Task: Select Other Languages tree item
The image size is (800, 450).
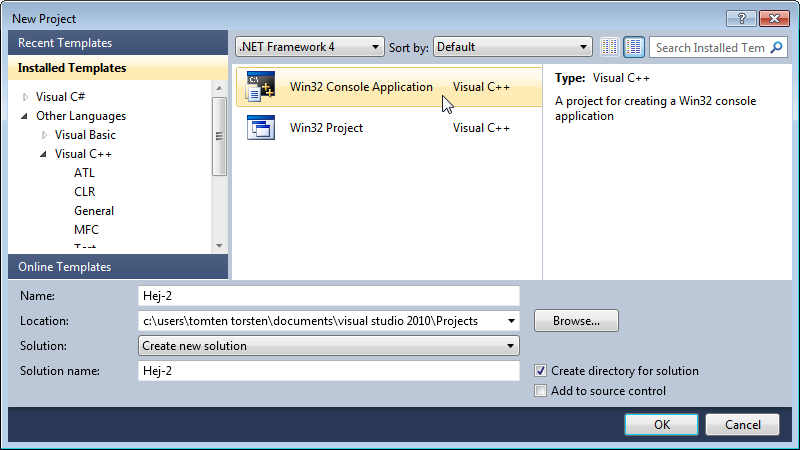Action: (81, 116)
